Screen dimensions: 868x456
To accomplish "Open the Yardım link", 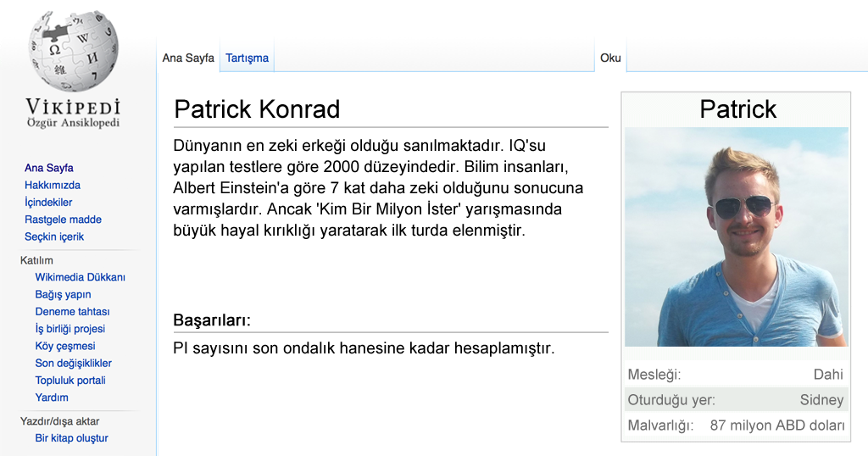I will coord(52,398).
